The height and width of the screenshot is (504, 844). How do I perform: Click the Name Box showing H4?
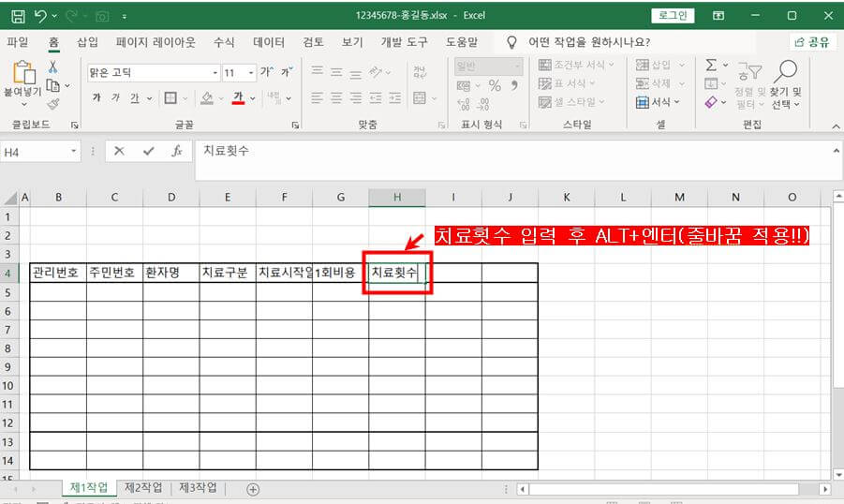coord(36,152)
